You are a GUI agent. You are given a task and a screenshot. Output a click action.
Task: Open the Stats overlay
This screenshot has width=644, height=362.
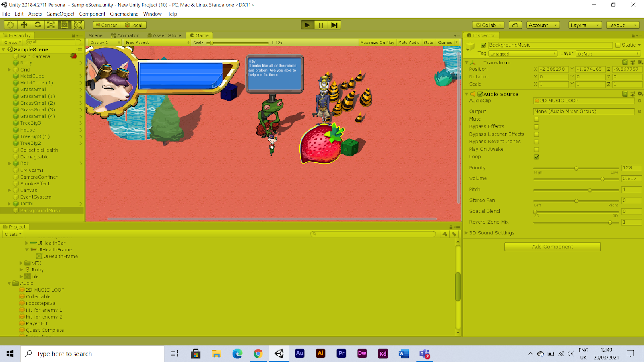(428, 43)
